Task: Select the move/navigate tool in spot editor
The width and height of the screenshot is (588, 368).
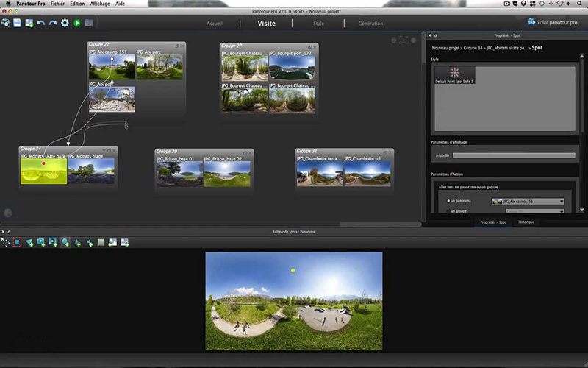Action: tap(5, 243)
